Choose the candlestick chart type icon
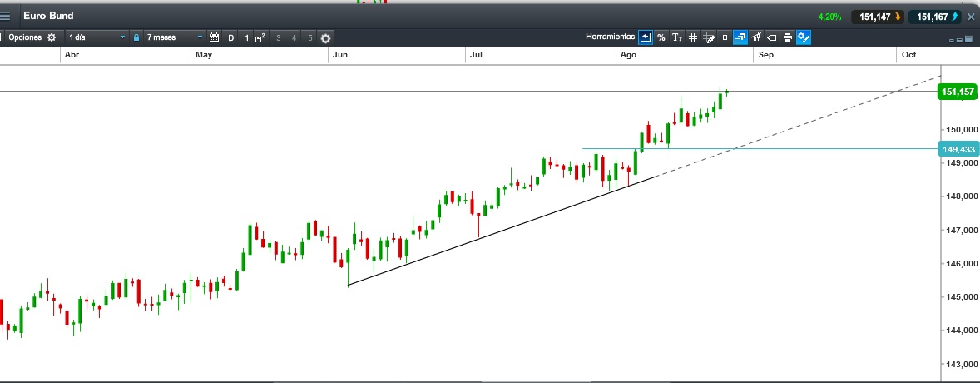The image size is (980, 383). click(x=725, y=37)
